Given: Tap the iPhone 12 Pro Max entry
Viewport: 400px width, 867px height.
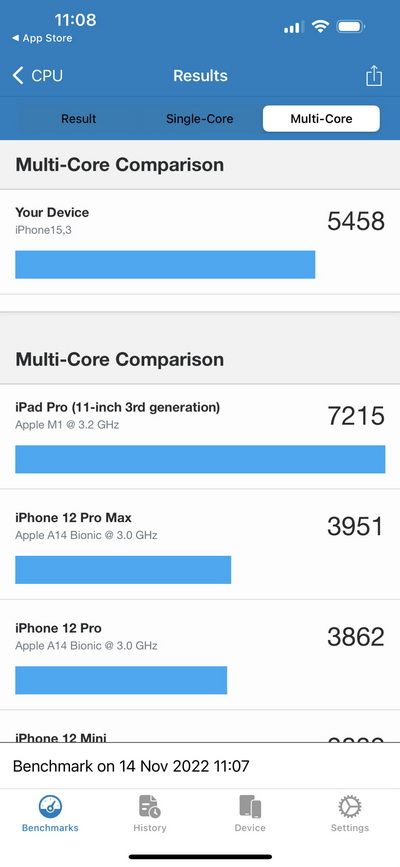Looking at the screenshot, I should click(200, 545).
